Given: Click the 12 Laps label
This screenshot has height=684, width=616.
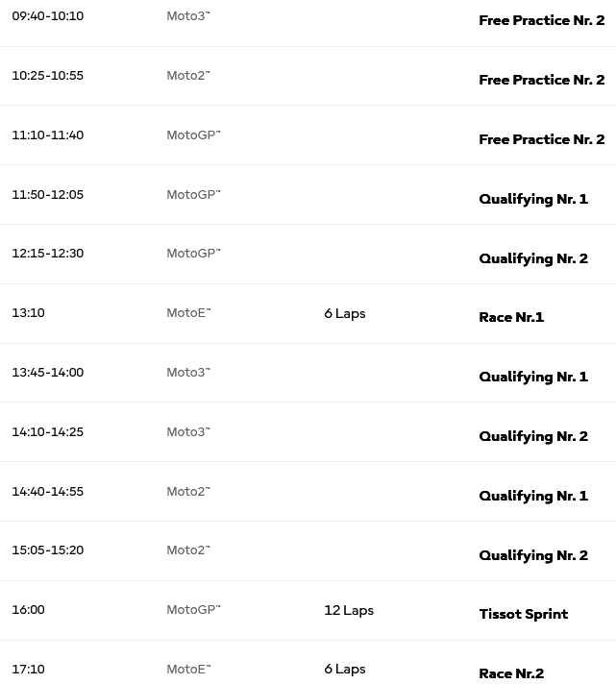Looking at the screenshot, I should 349,610.
